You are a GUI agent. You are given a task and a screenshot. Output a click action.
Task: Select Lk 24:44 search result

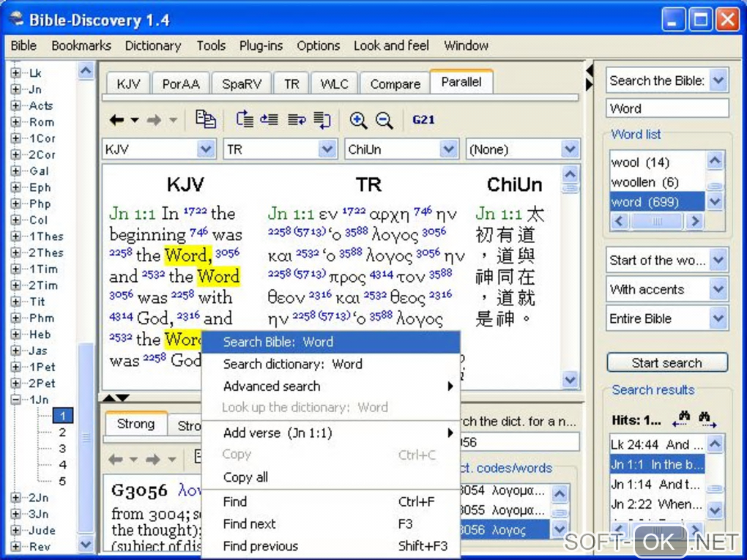click(x=657, y=445)
